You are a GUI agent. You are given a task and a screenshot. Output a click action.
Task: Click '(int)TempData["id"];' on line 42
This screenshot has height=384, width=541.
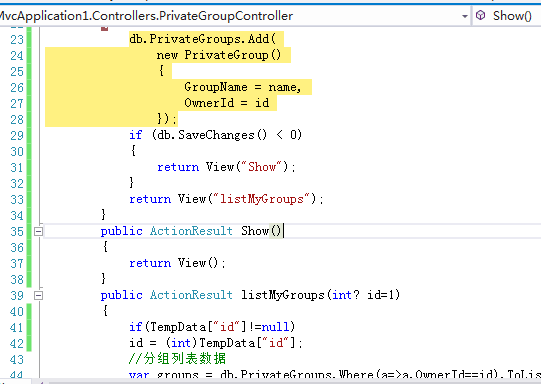pyautogui.click(x=234, y=343)
